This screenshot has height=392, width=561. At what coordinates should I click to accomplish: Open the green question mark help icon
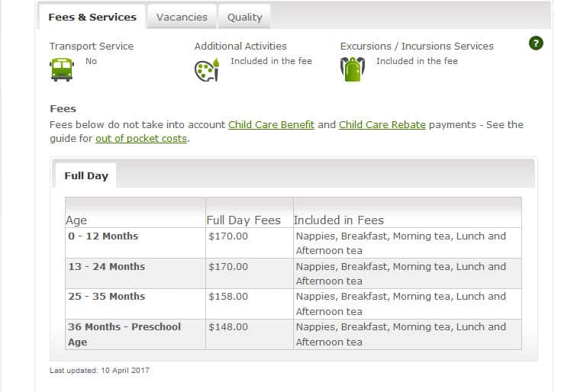[536, 43]
